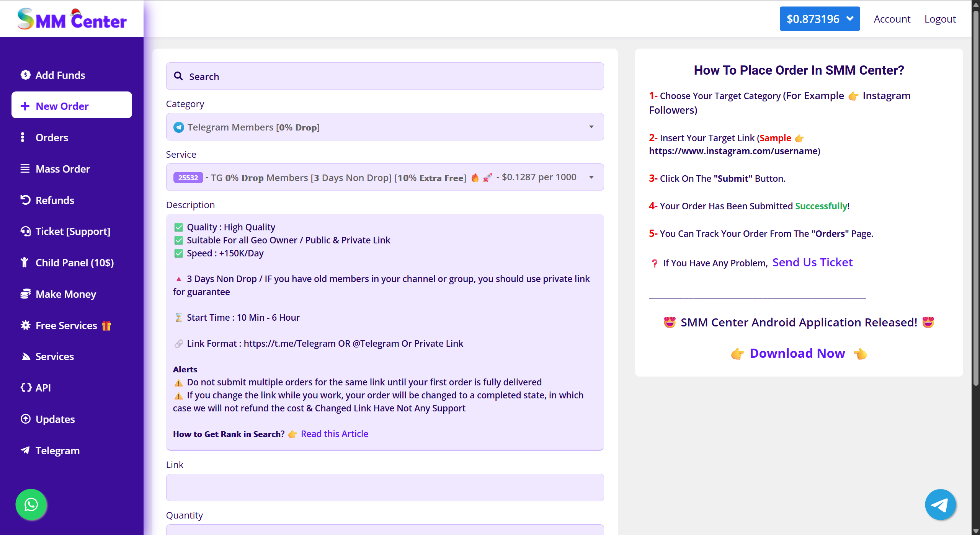Click the Updates circle arrow icon

(25, 419)
